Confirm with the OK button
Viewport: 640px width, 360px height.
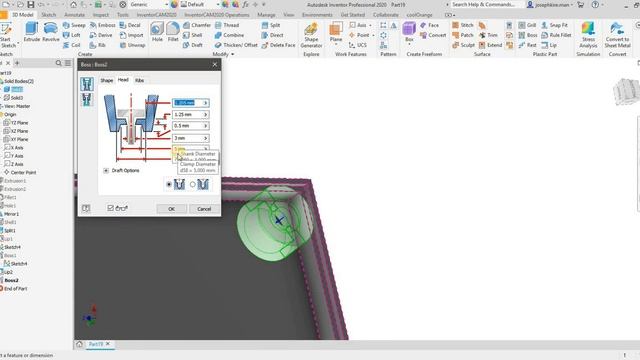(171, 209)
